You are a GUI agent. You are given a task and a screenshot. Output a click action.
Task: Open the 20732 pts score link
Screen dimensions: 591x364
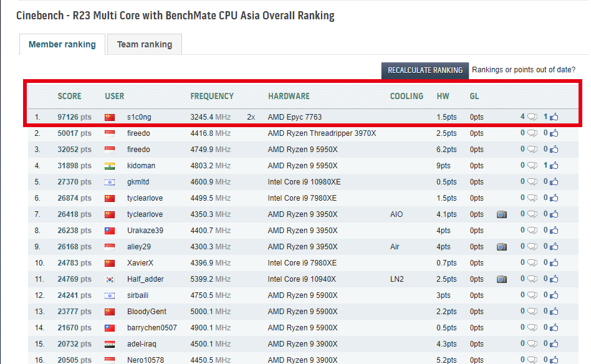74,344
